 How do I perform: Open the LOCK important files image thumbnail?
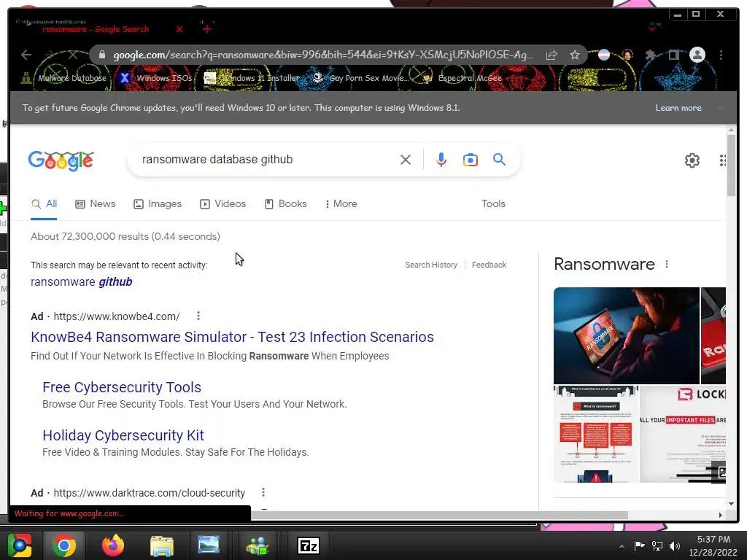click(683, 435)
